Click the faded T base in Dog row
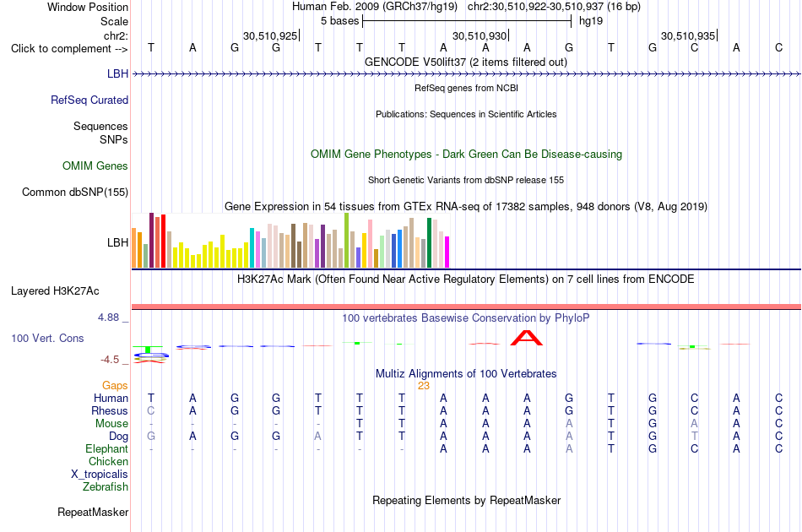This screenshot has height=532, width=802. pos(694,437)
